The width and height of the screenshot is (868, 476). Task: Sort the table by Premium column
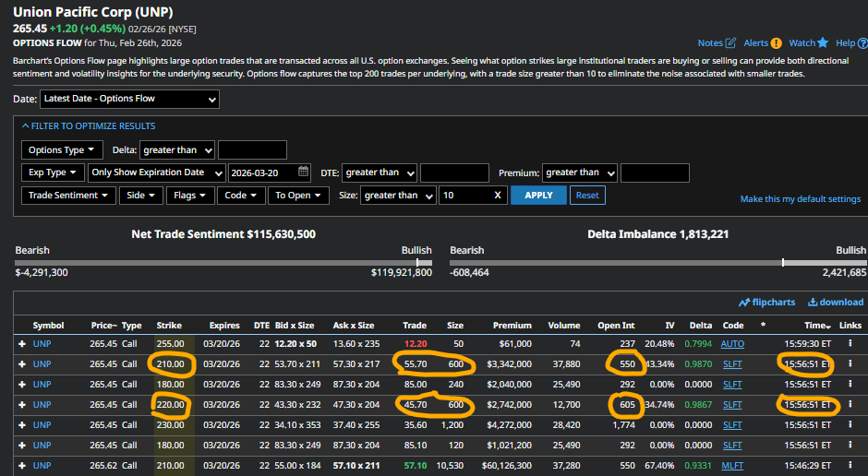click(x=512, y=326)
